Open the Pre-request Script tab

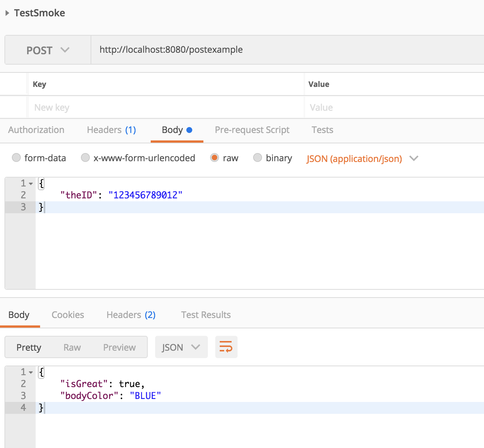(x=252, y=130)
